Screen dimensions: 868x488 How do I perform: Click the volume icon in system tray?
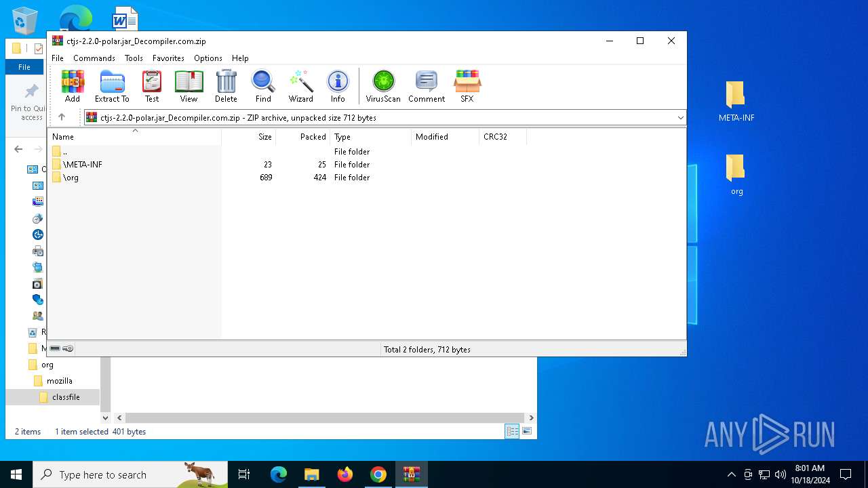coord(781,474)
